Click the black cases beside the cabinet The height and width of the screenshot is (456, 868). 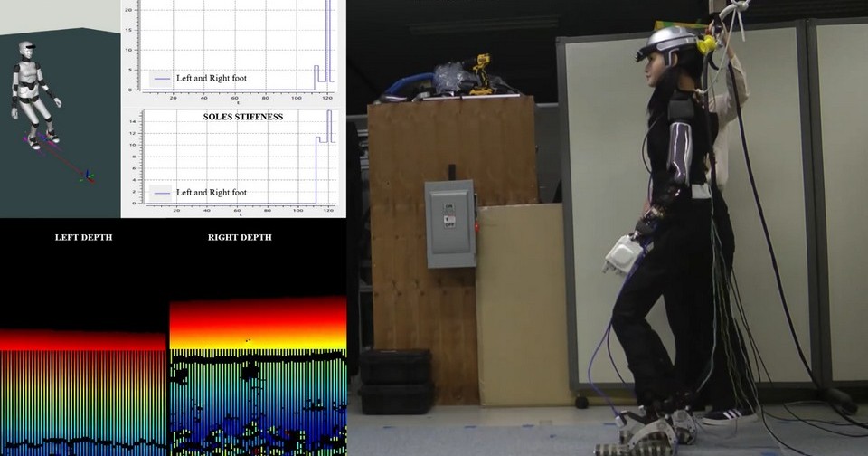point(395,381)
